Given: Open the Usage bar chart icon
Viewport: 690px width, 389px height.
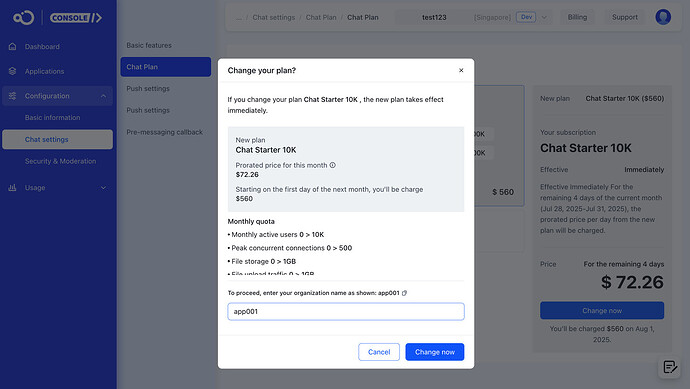Looking at the screenshot, I should tap(12, 187).
